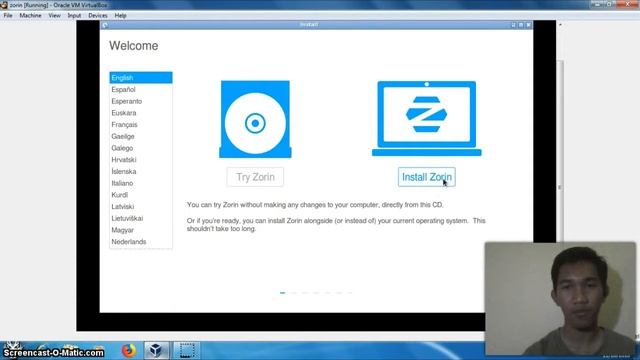This screenshot has width=640, height=360.
Task: Select English in language list
Action: 141,78
